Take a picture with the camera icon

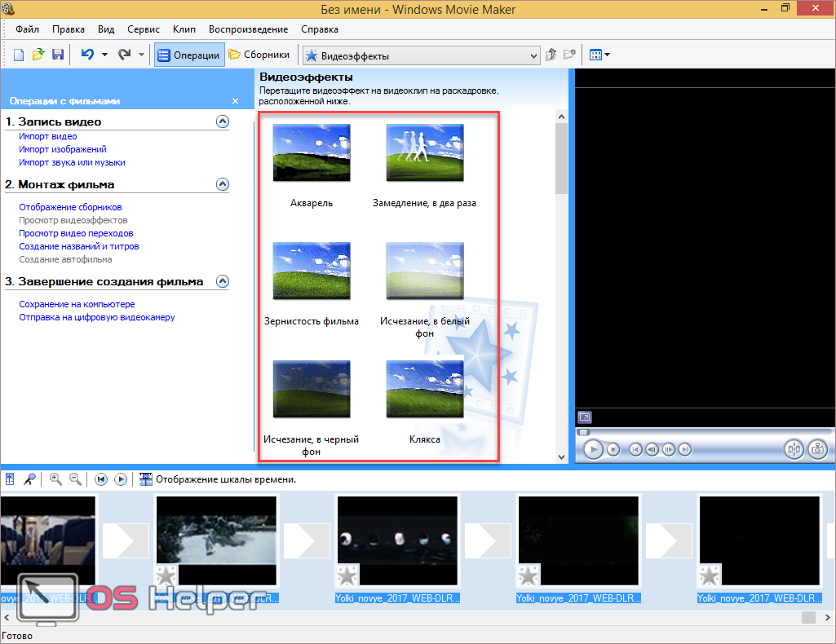(x=817, y=449)
